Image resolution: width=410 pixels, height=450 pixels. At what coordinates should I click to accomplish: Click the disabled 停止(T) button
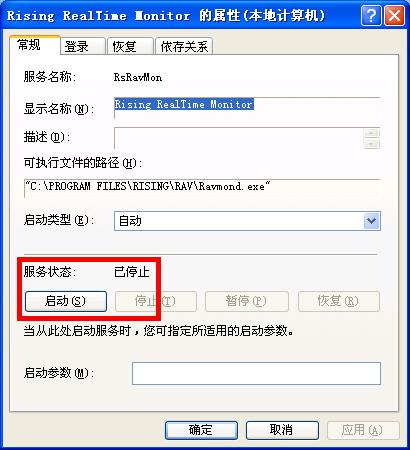[156, 301]
